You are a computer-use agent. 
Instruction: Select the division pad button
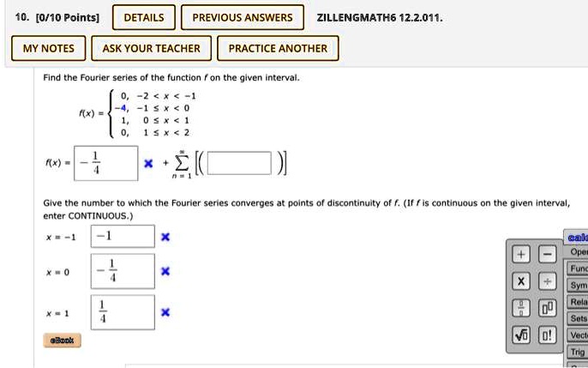coord(548,281)
